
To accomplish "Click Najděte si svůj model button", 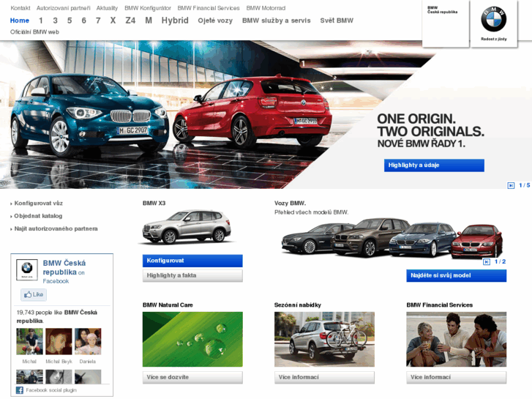I will click(457, 275).
